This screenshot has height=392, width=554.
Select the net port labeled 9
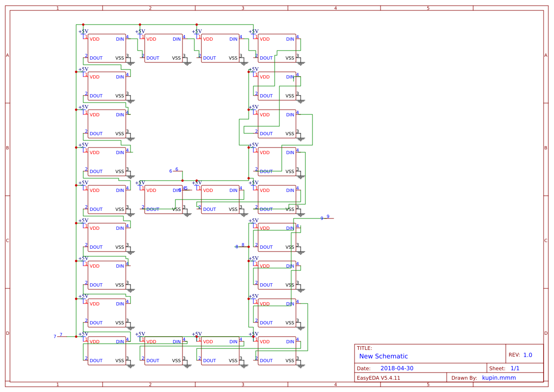coord(328,218)
